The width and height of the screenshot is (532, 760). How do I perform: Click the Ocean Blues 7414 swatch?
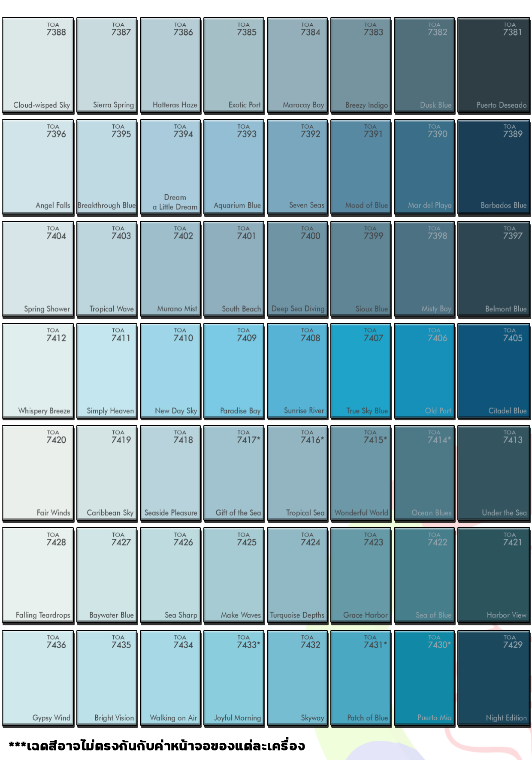click(424, 473)
